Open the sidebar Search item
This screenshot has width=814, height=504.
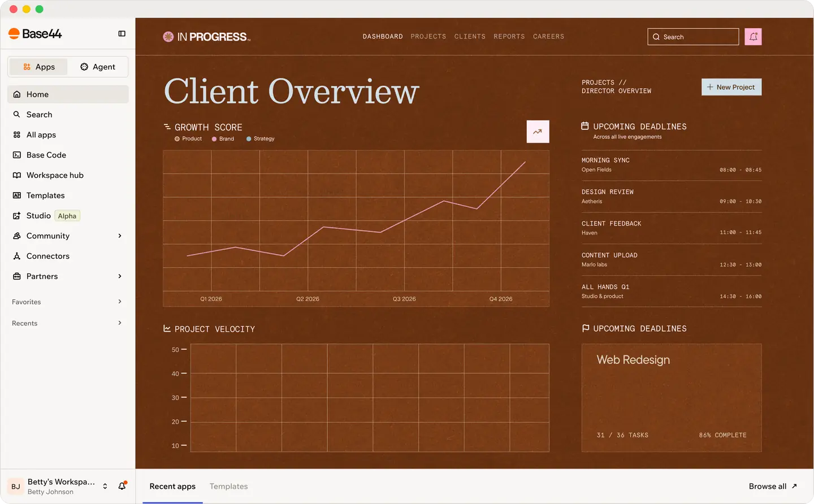pyautogui.click(x=68, y=115)
